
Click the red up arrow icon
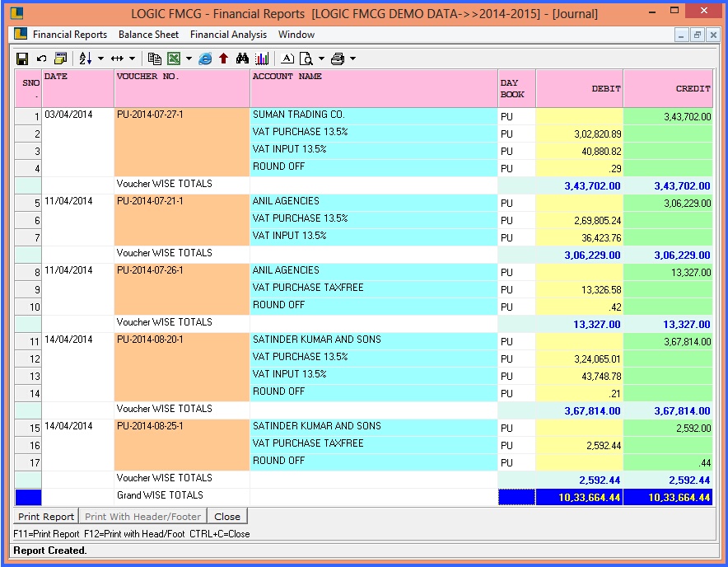coord(223,59)
